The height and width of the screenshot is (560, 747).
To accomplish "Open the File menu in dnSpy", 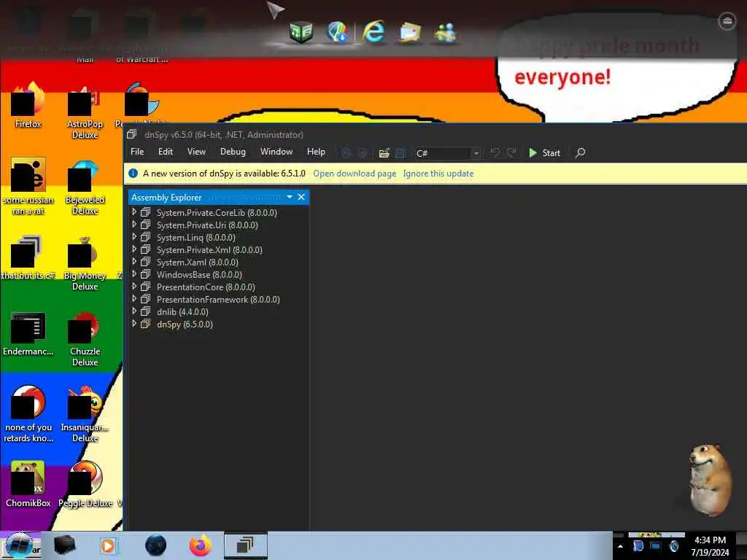I will (137, 152).
